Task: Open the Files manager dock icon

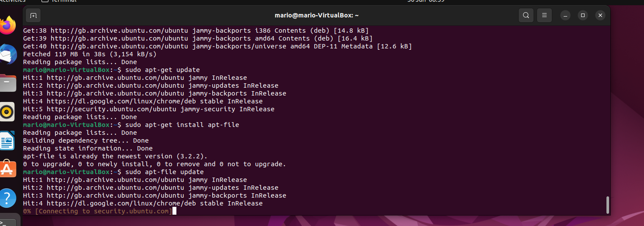Action: click(7, 83)
